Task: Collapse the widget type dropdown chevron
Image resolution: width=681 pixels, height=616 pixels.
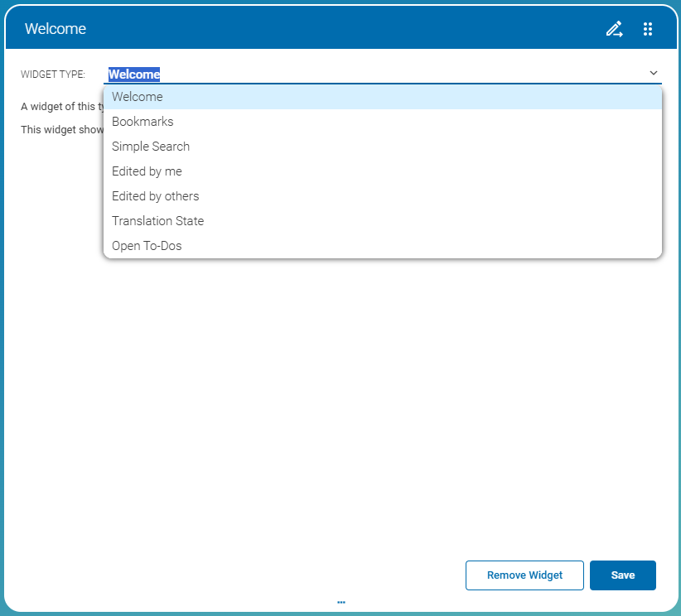Action: coord(654,73)
